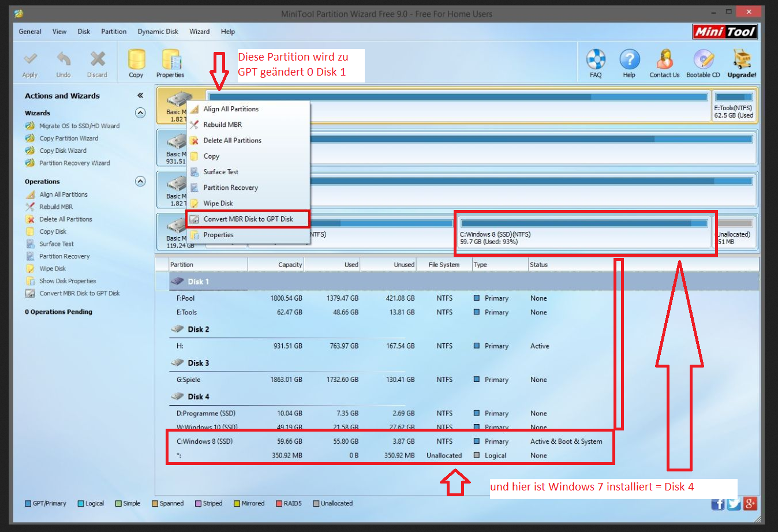Open the Disk menu
Screen dimensions: 778x532
[x=84, y=32]
